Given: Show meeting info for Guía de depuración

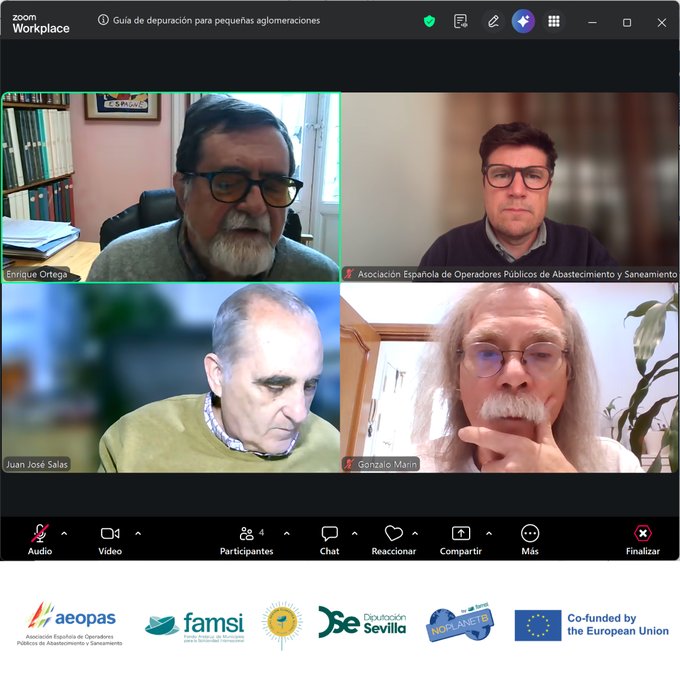Looking at the screenshot, I should [x=104, y=20].
